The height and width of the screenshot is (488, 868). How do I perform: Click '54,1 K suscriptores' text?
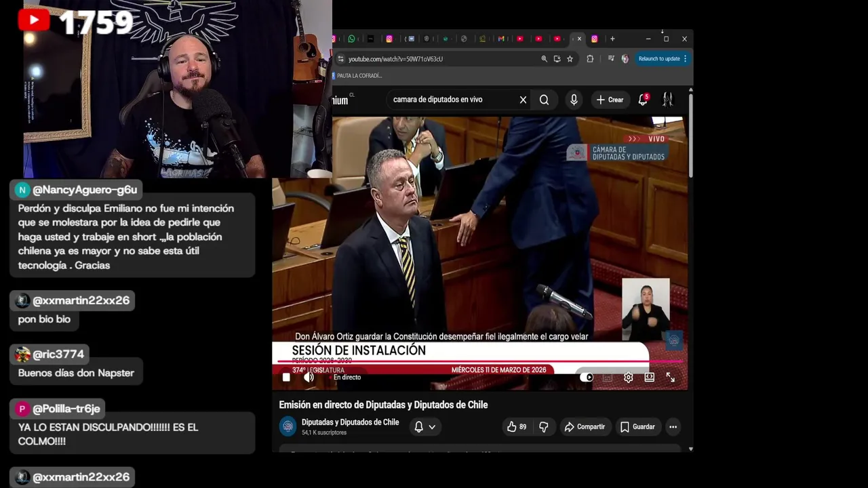point(324,432)
